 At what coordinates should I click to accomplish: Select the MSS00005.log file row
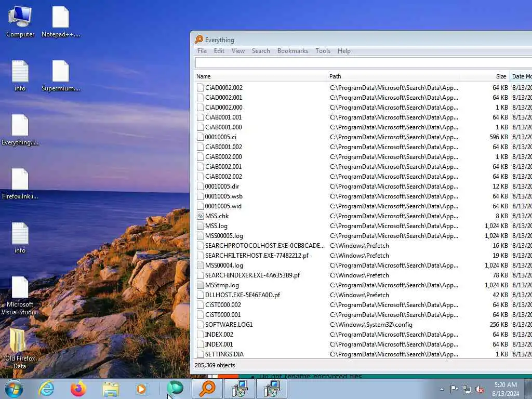pyautogui.click(x=363, y=235)
